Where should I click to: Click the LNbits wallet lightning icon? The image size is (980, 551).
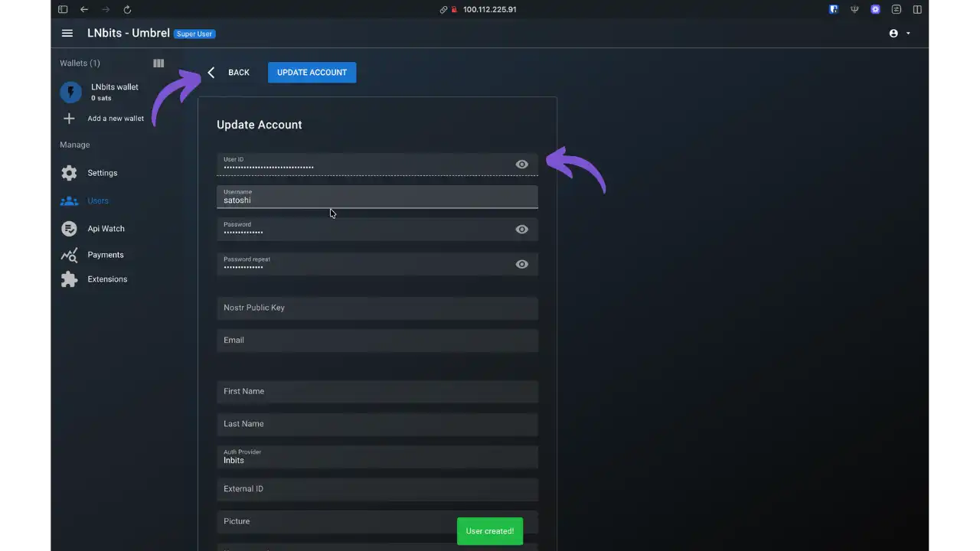pos(70,93)
